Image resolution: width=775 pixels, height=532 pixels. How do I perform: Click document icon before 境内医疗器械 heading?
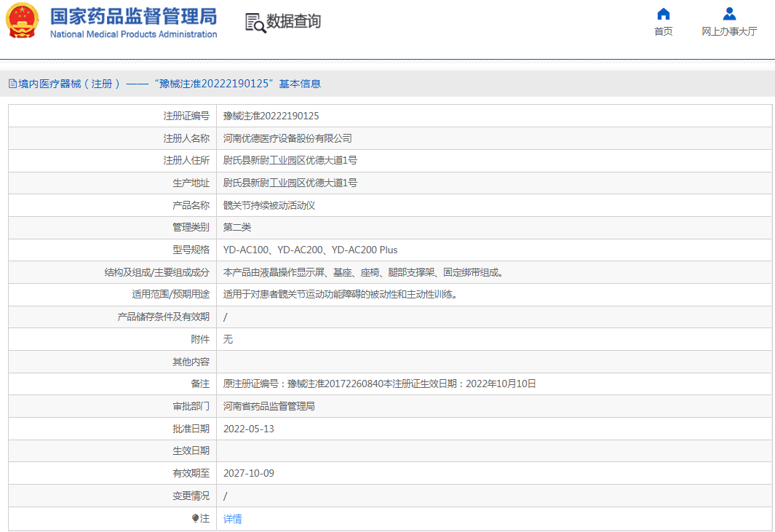point(12,84)
